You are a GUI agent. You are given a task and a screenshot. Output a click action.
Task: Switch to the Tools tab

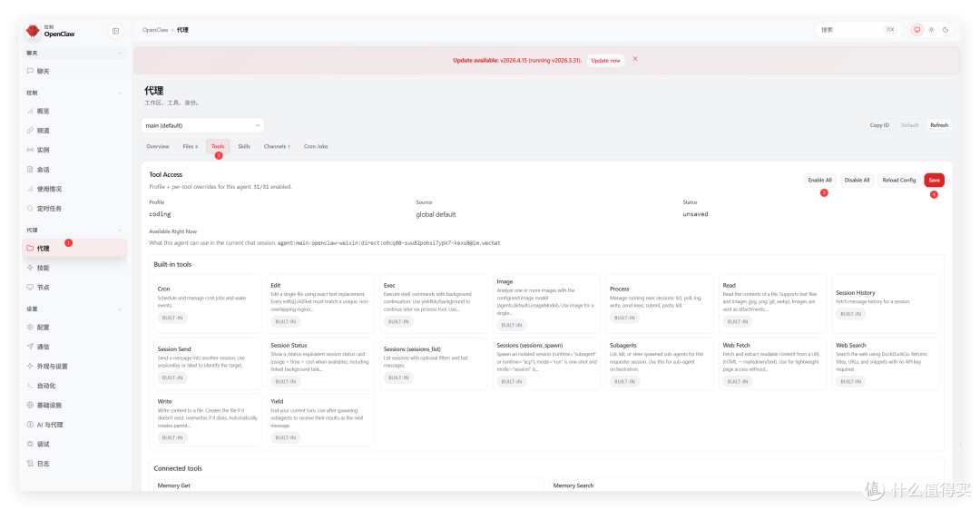[x=218, y=146]
